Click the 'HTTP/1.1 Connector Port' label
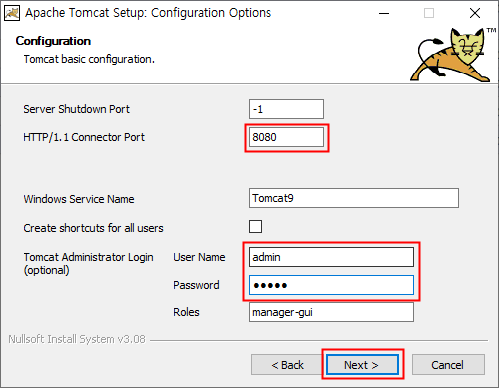The image size is (499, 388). (x=84, y=137)
